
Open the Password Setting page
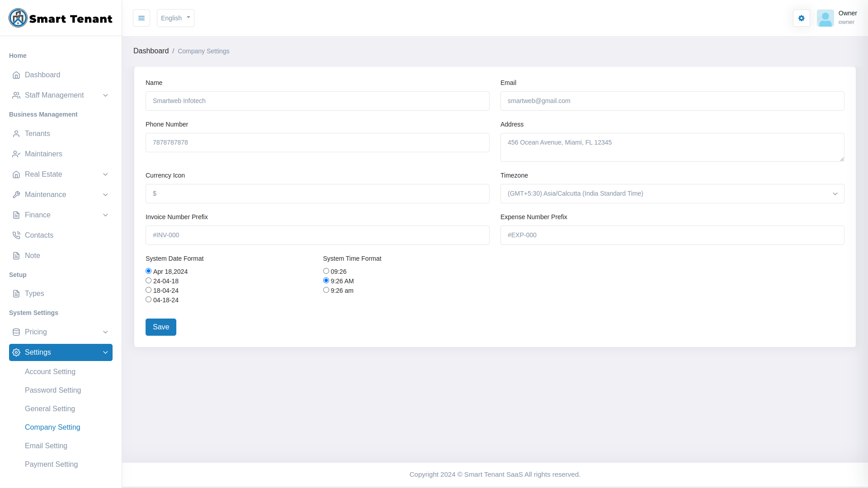tap(53, 390)
